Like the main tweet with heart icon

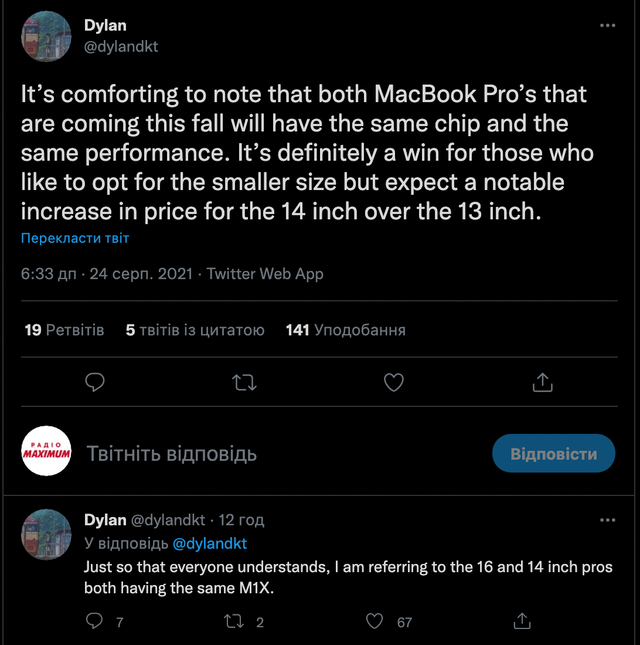pos(394,382)
